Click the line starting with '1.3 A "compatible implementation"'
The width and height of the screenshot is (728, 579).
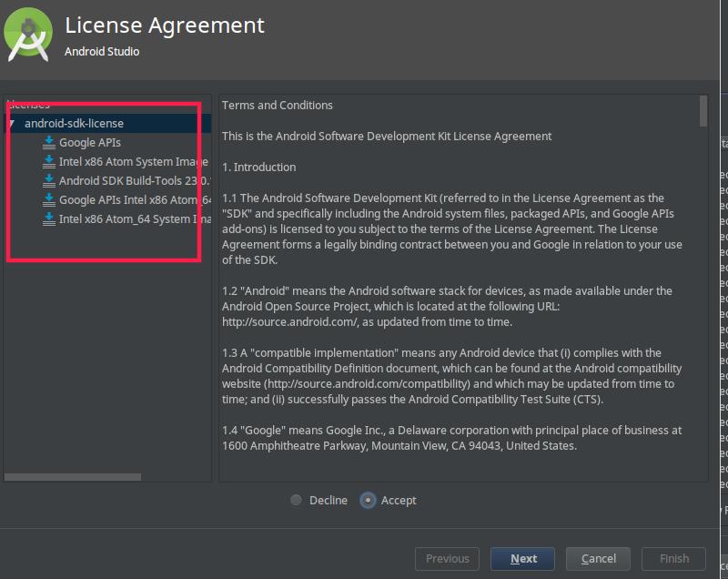[x=441, y=353]
